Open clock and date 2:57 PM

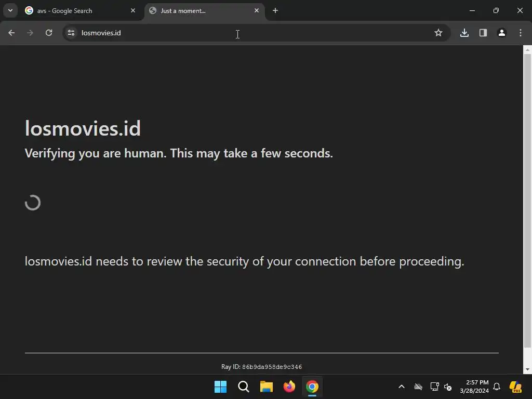click(x=474, y=387)
